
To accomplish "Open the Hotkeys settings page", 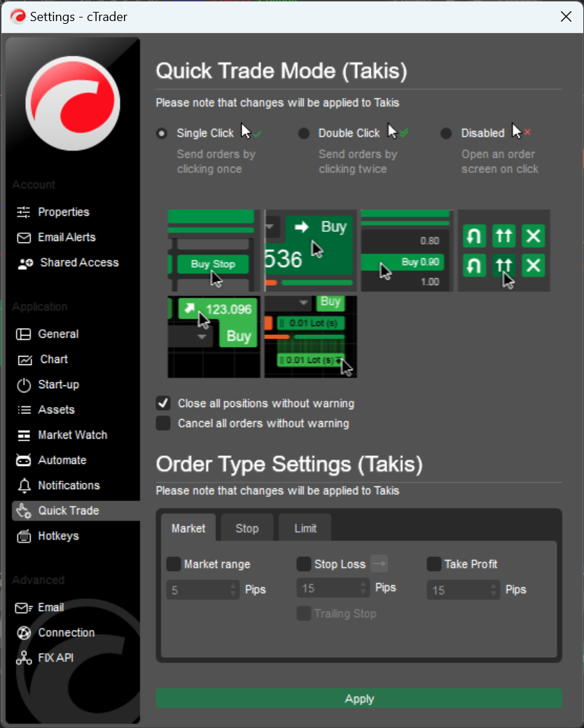I will pyautogui.click(x=58, y=536).
